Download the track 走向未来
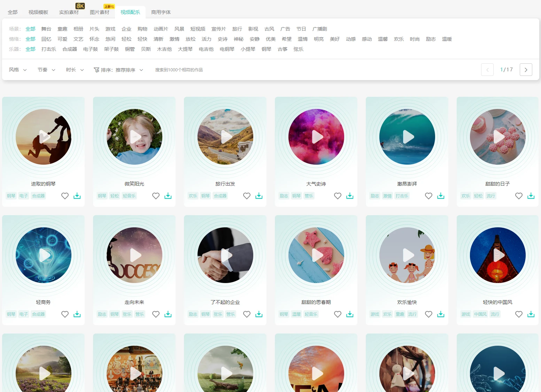 tap(168, 314)
